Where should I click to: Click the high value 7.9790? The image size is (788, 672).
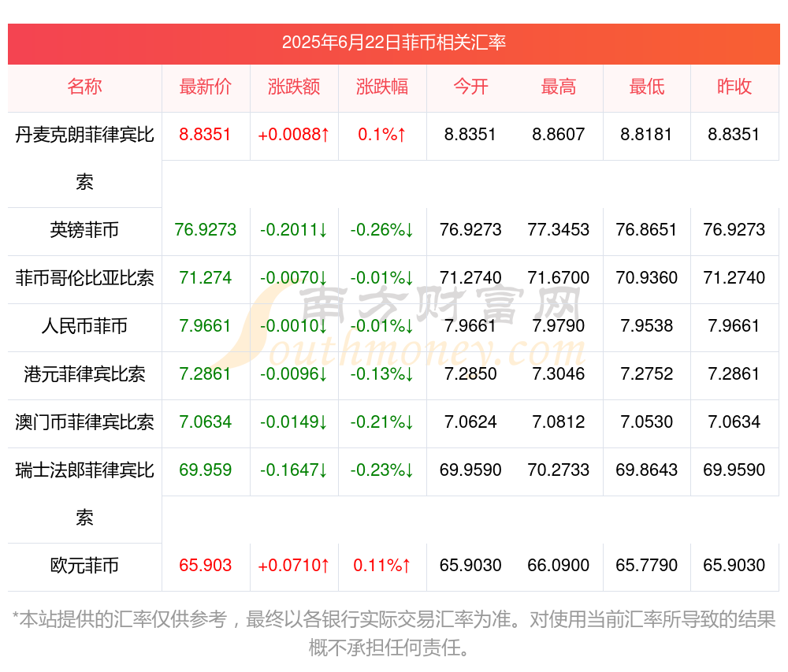559,325
